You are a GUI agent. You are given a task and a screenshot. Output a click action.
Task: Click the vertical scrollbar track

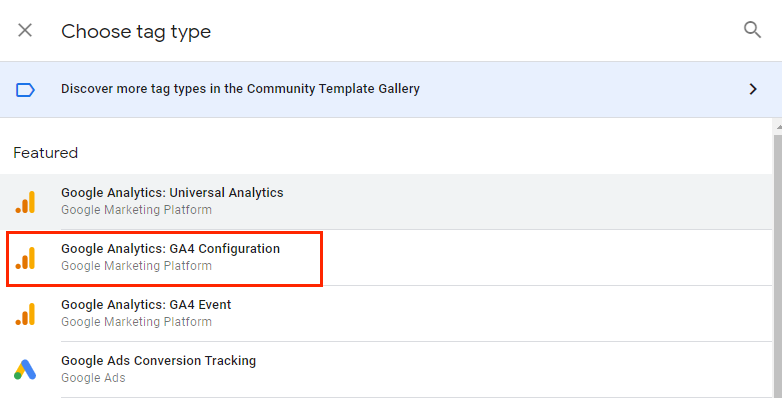point(778,264)
